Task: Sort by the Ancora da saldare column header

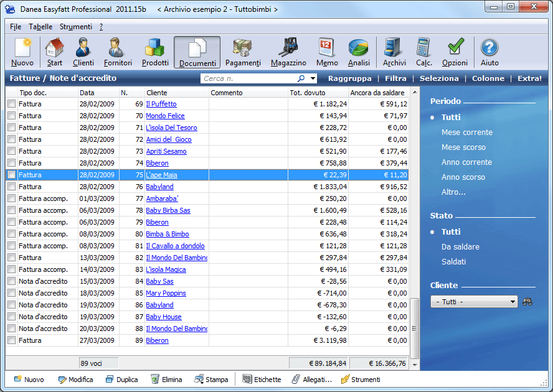Action: 379,93
